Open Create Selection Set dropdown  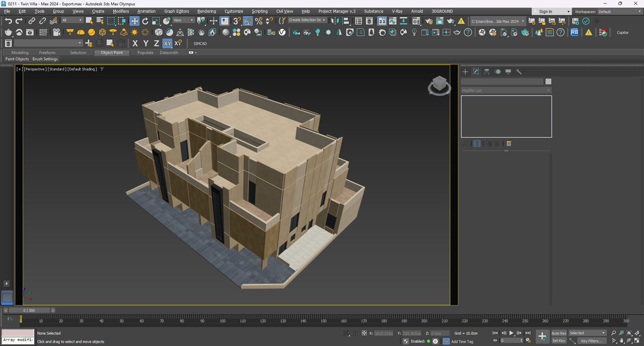click(307, 20)
